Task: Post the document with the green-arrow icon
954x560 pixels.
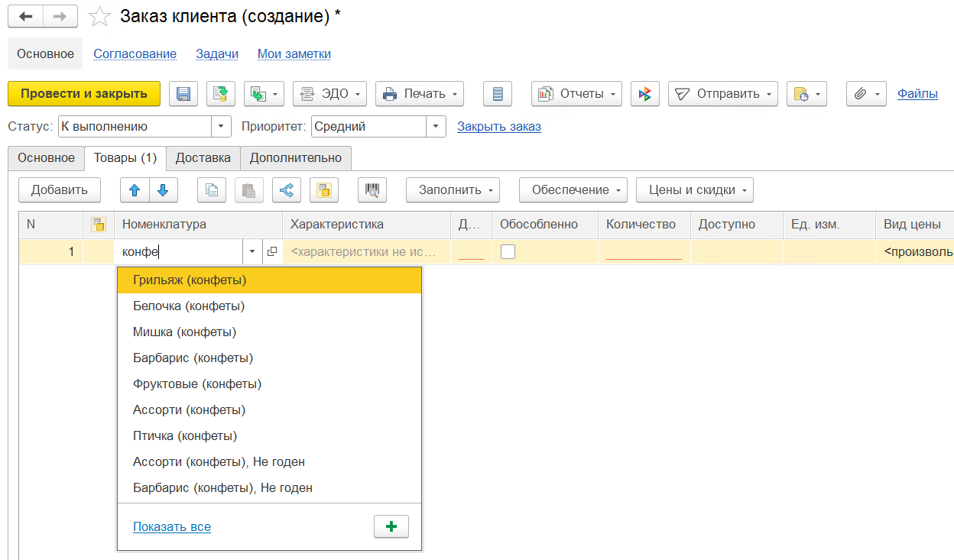Action: tap(221, 94)
